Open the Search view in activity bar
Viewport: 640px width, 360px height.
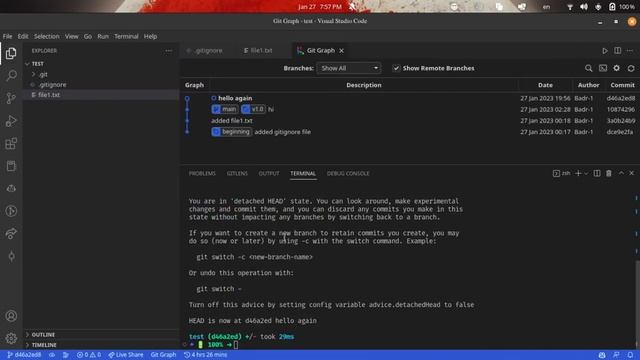click(11, 76)
